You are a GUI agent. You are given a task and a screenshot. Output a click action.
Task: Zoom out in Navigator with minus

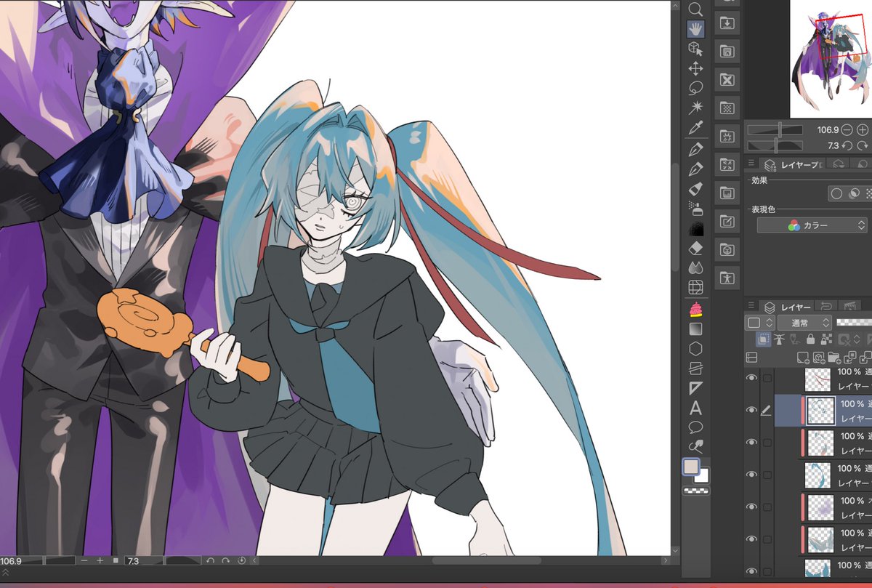847,130
